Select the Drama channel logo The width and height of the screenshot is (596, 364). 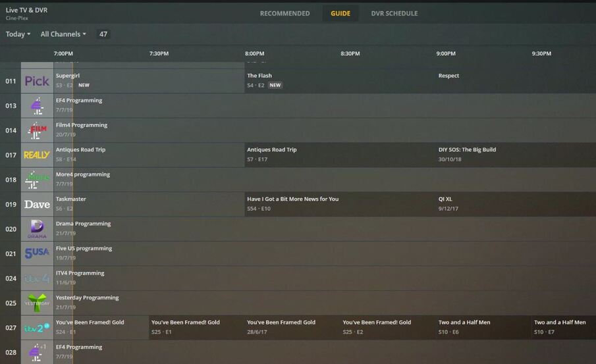coord(37,229)
